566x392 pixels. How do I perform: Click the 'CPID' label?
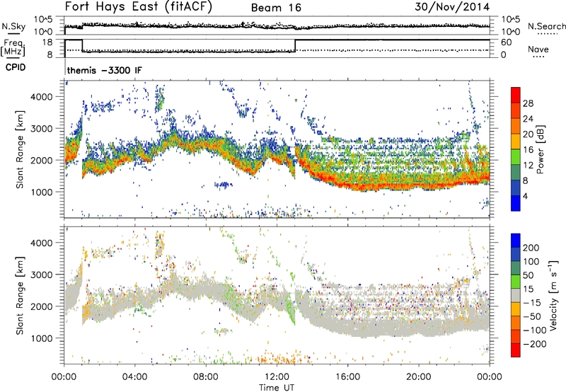pyautogui.click(x=16, y=67)
